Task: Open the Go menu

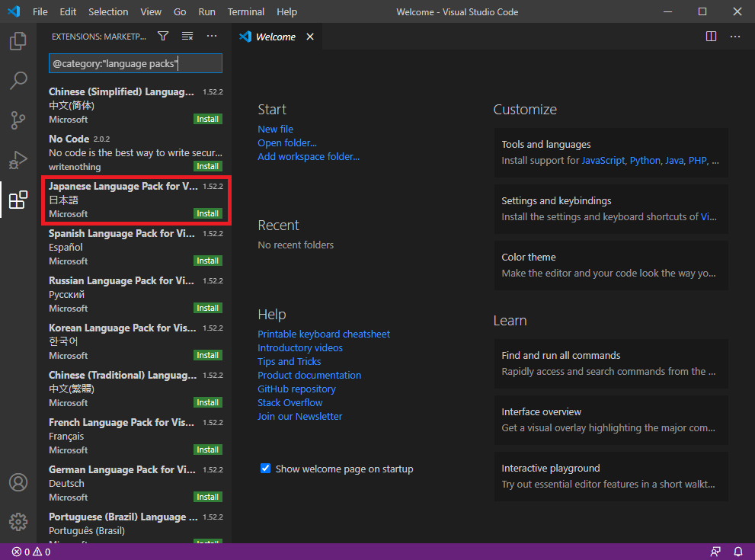Action: click(180, 11)
